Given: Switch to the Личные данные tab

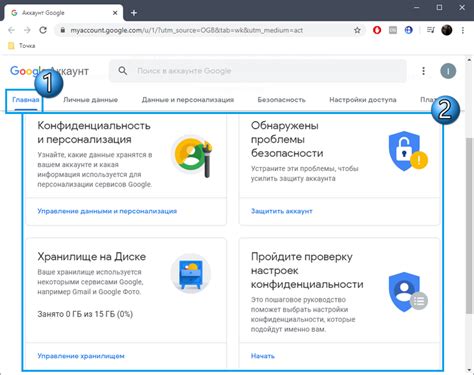Looking at the screenshot, I should tap(91, 100).
